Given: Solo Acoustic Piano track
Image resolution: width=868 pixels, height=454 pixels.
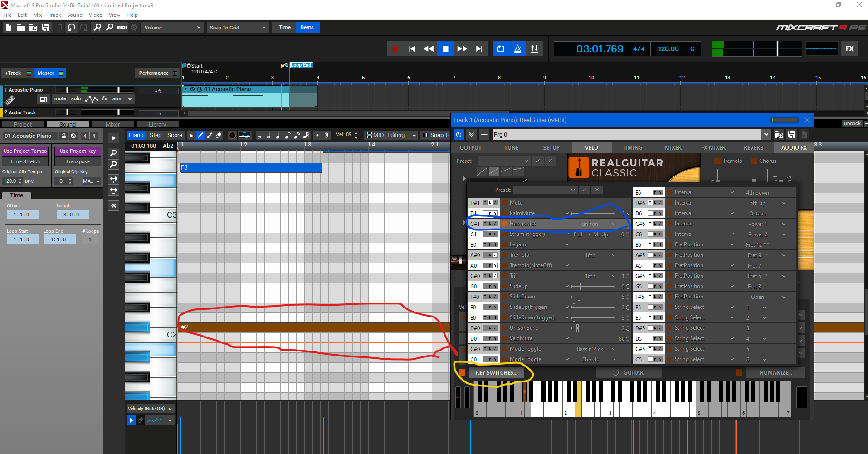Looking at the screenshot, I should 76,98.
